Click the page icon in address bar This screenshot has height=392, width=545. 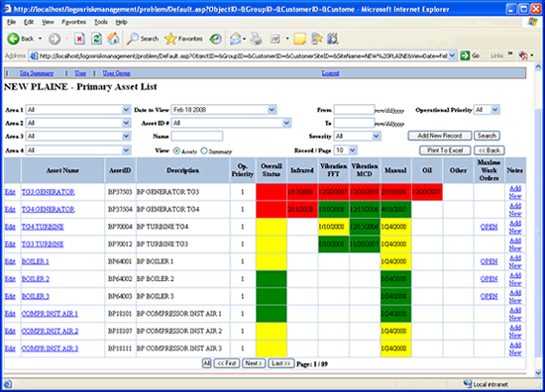[34, 55]
